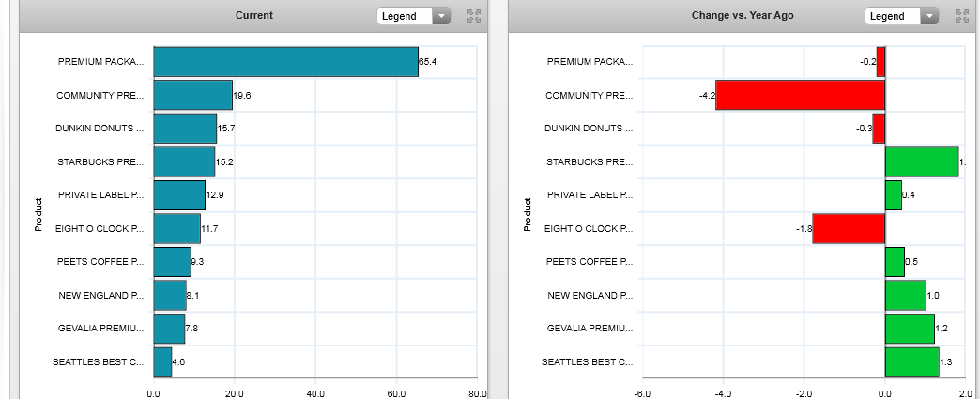Click the green GEVALIA bar at 1.2
980x399 pixels.
coord(910,329)
